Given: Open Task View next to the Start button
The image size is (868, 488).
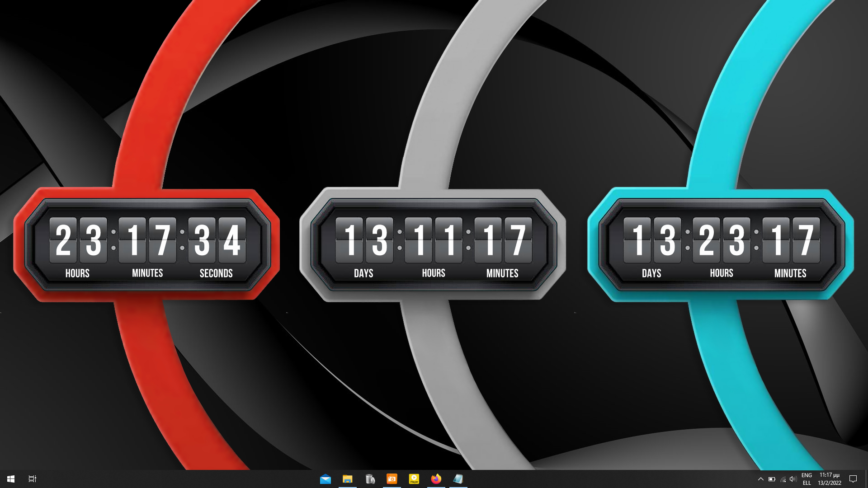Looking at the screenshot, I should tap(32, 479).
